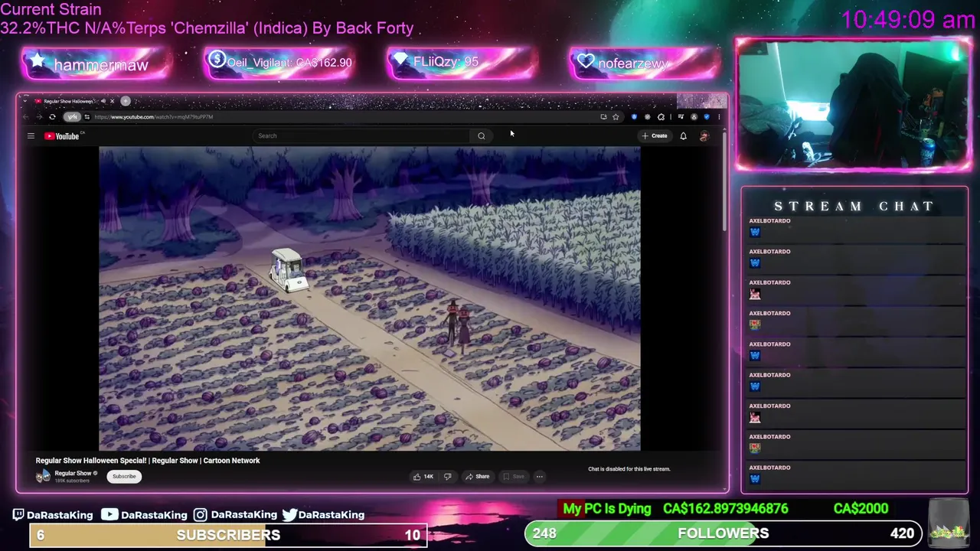Click the Twitter DaRastaKing social handle

(323, 515)
